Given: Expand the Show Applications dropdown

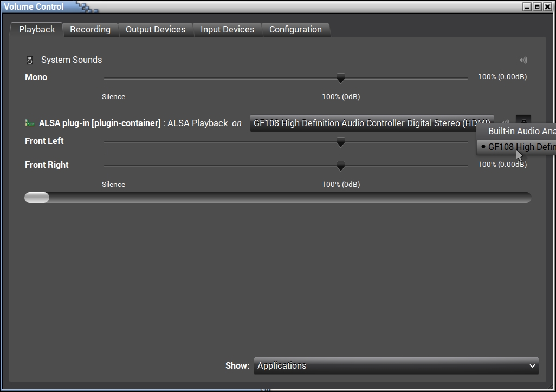Looking at the screenshot, I should point(396,366).
